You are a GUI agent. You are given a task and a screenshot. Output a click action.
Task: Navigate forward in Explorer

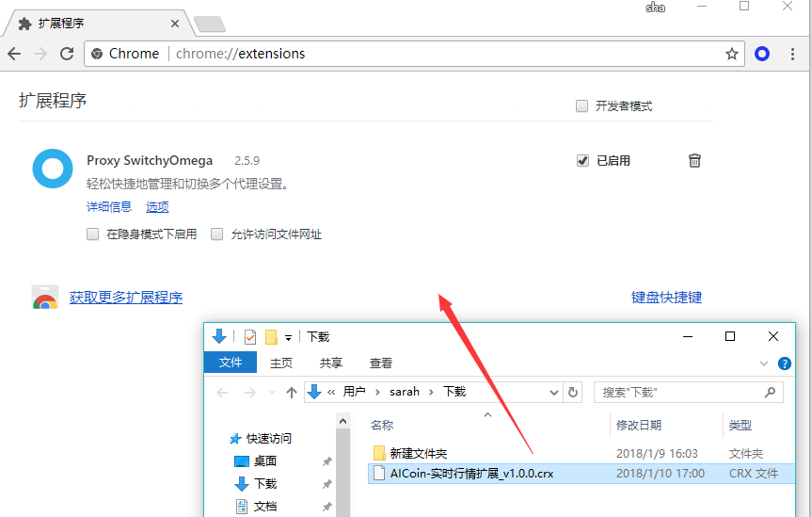250,393
